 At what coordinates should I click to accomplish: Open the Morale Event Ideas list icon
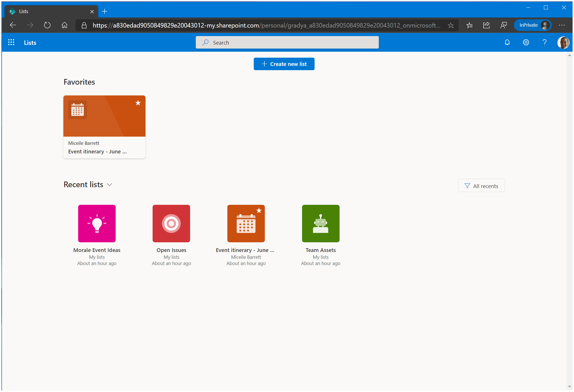coord(97,223)
